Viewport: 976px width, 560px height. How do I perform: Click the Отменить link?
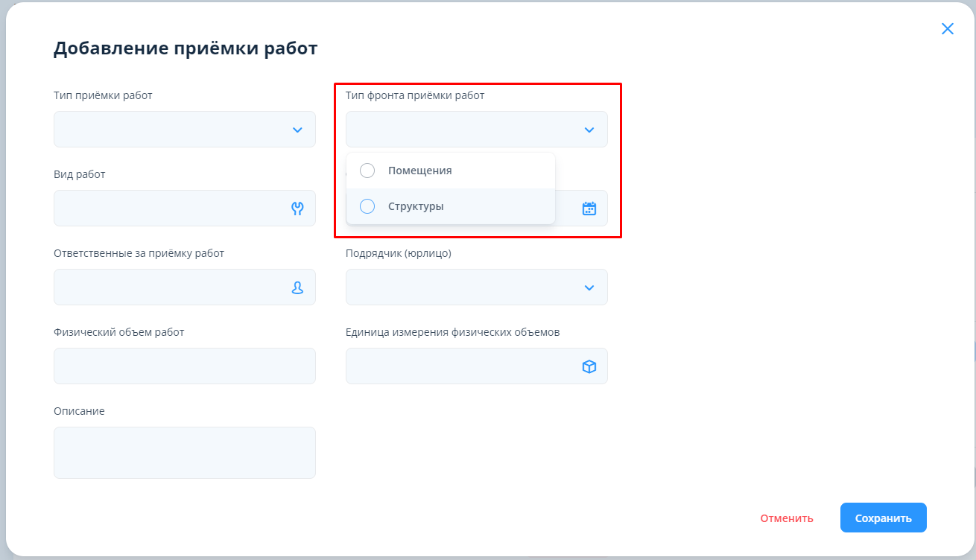(x=786, y=518)
